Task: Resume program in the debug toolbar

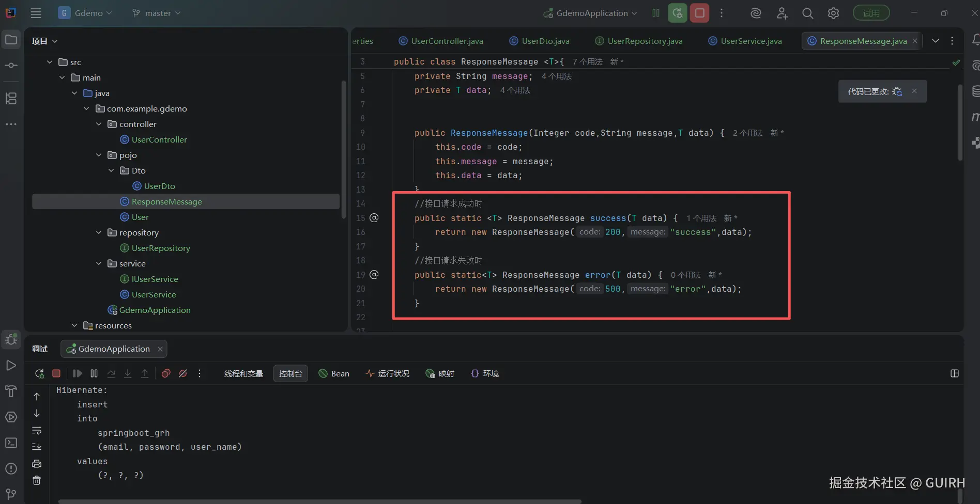Action: coord(77,373)
